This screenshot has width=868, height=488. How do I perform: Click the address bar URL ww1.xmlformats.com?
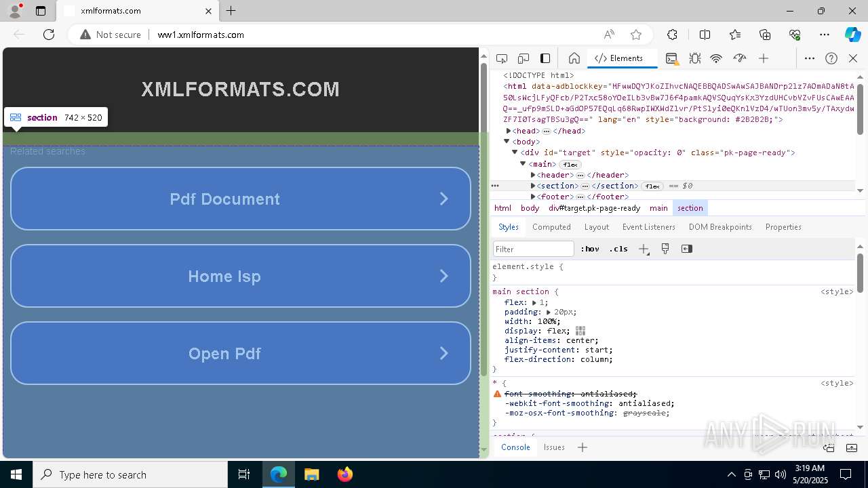pyautogui.click(x=201, y=35)
